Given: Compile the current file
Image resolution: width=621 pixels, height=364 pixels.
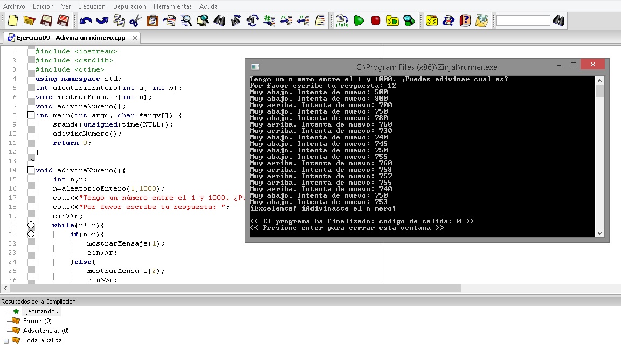Looking at the screenshot, I should (342, 20).
